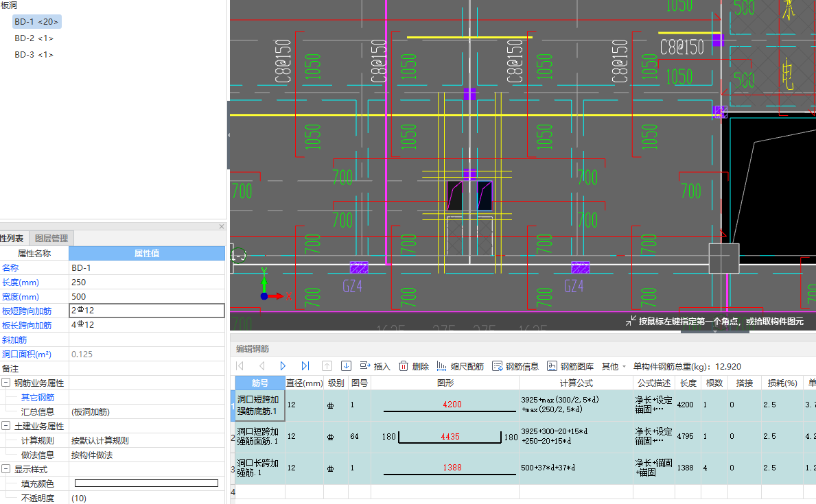This screenshot has height=504, width=816.
Task: Select BD-1 <20> in component list
Action: coord(36,22)
